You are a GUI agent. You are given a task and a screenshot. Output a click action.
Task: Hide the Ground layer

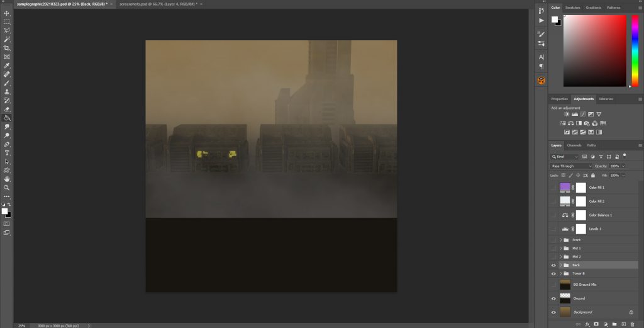[553, 298]
